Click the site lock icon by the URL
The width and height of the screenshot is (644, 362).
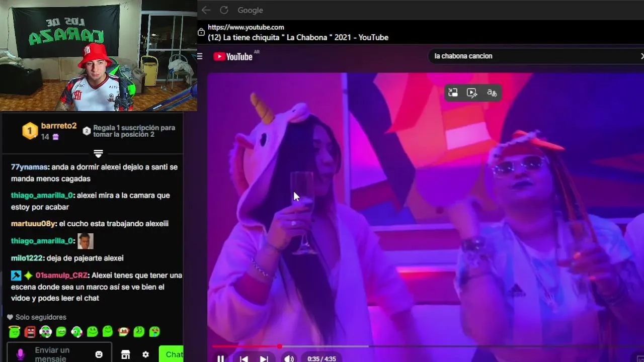click(201, 32)
